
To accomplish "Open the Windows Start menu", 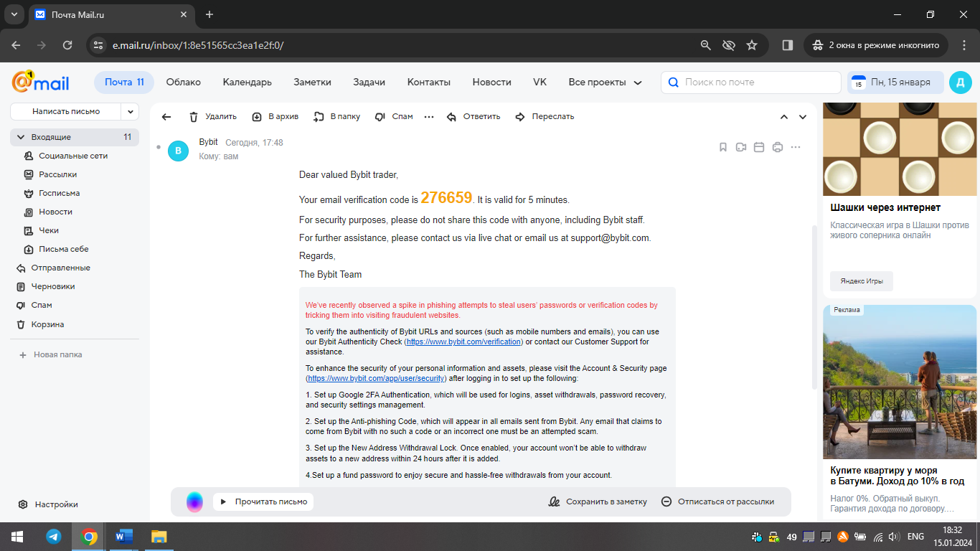I will pos(17,536).
